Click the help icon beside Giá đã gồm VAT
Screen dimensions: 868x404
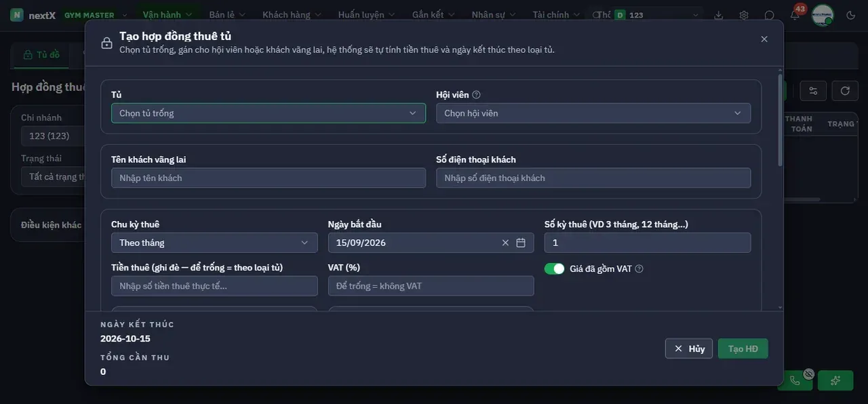coord(639,269)
